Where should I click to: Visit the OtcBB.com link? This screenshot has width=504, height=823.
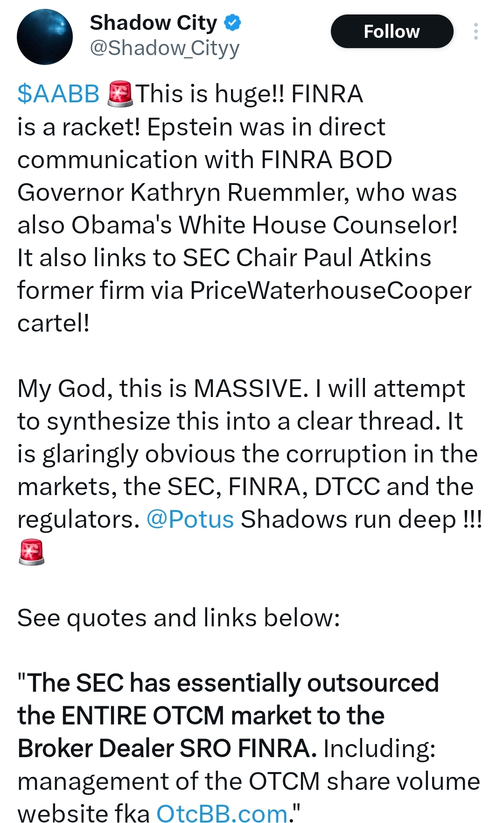click(222, 813)
